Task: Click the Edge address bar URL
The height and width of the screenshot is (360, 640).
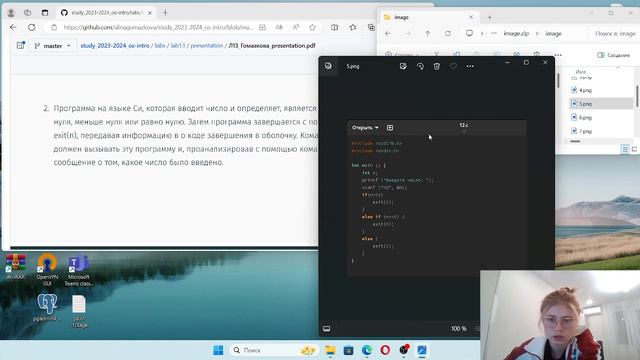Action: [x=158, y=27]
